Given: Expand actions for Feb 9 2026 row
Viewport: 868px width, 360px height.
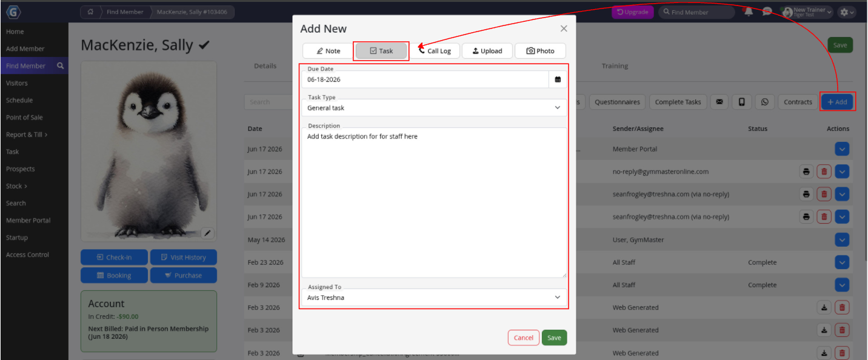Looking at the screenshot, I should (842, 285).
